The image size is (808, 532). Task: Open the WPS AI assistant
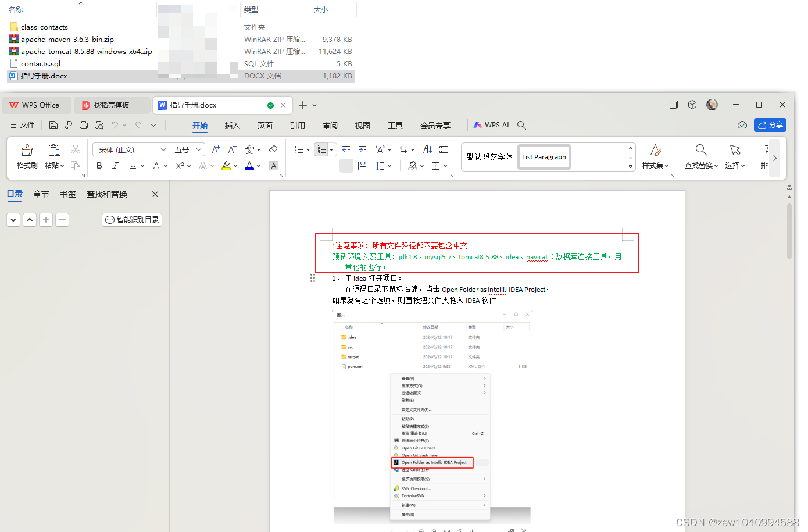coord(491,125)
